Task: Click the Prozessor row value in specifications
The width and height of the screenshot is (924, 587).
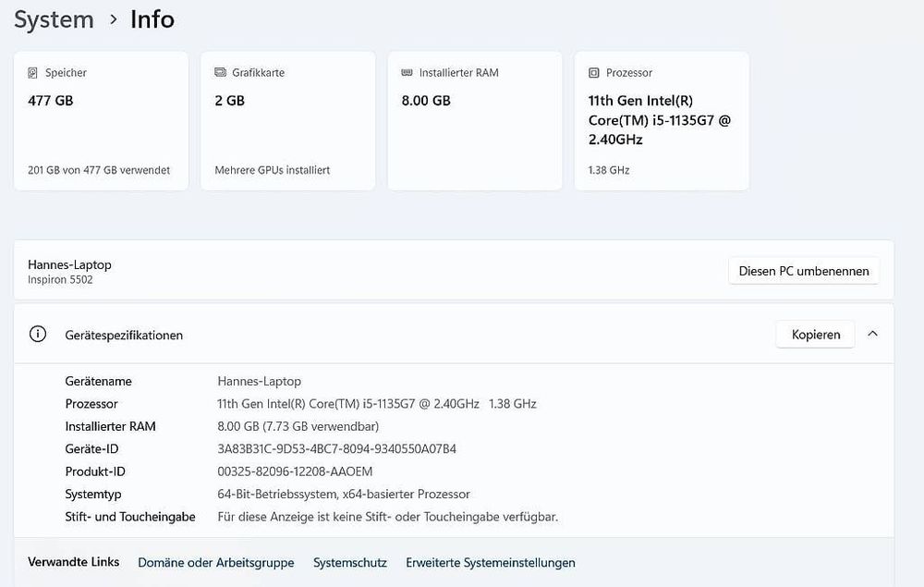Action: click(377, 404)
